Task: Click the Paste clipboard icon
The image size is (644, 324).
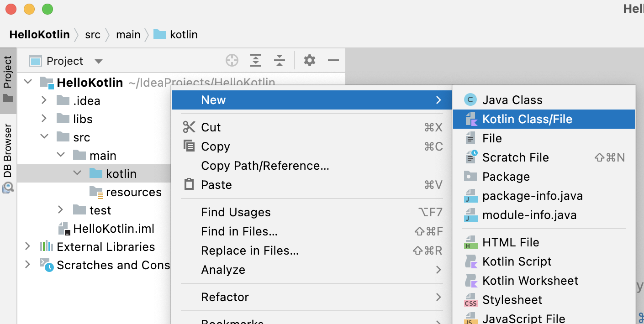Action: [189, 184]
